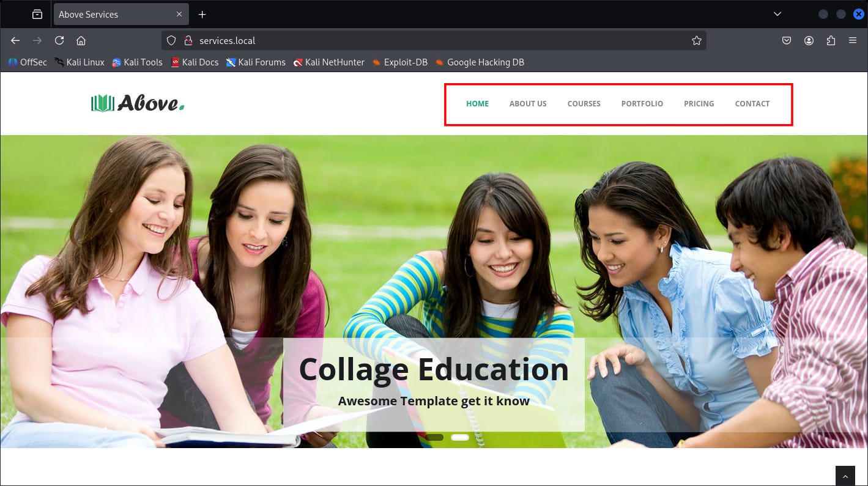The image size is (868, 486).
Task: Close the Above Services tab
Action: click(x=179, y=14)
